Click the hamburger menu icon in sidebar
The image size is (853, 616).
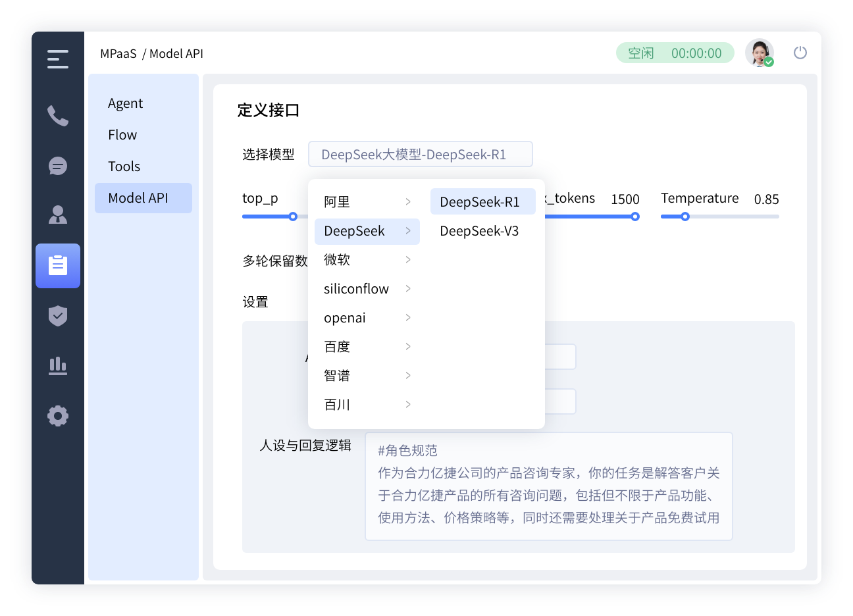coord(58,59)
